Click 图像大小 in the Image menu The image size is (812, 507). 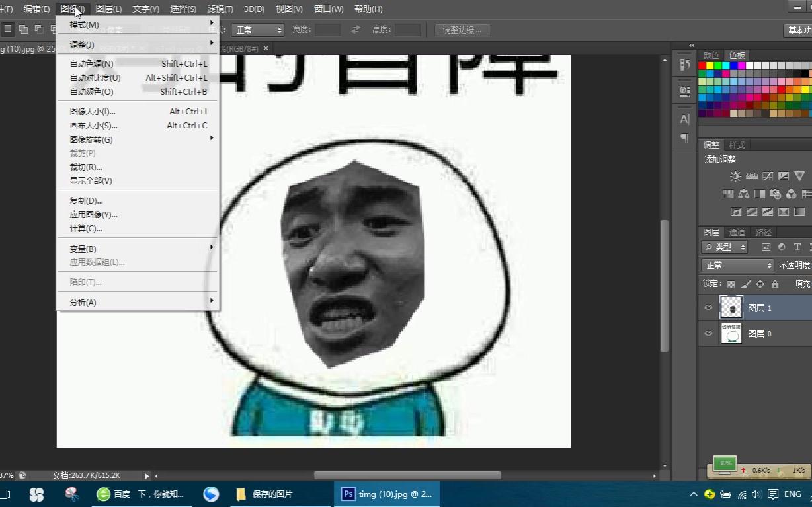pyautogui.click(x=93, y=111)
